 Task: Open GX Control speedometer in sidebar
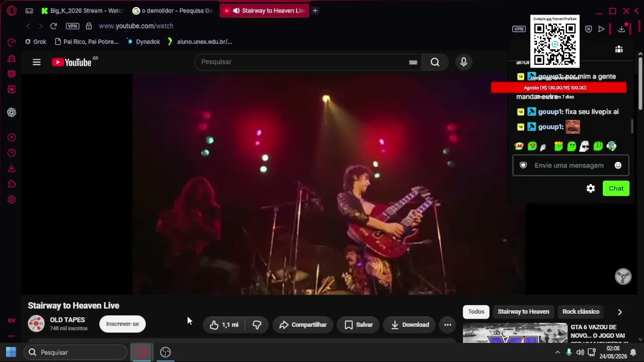12,43
